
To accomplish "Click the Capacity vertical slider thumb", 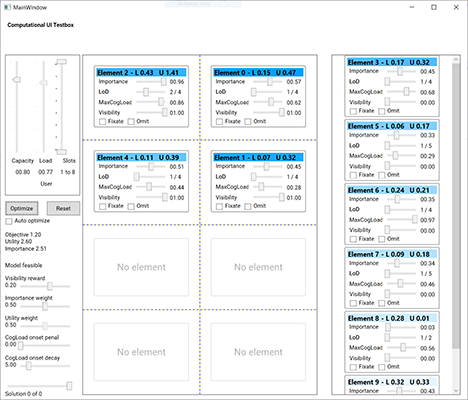I will [17, 79].
